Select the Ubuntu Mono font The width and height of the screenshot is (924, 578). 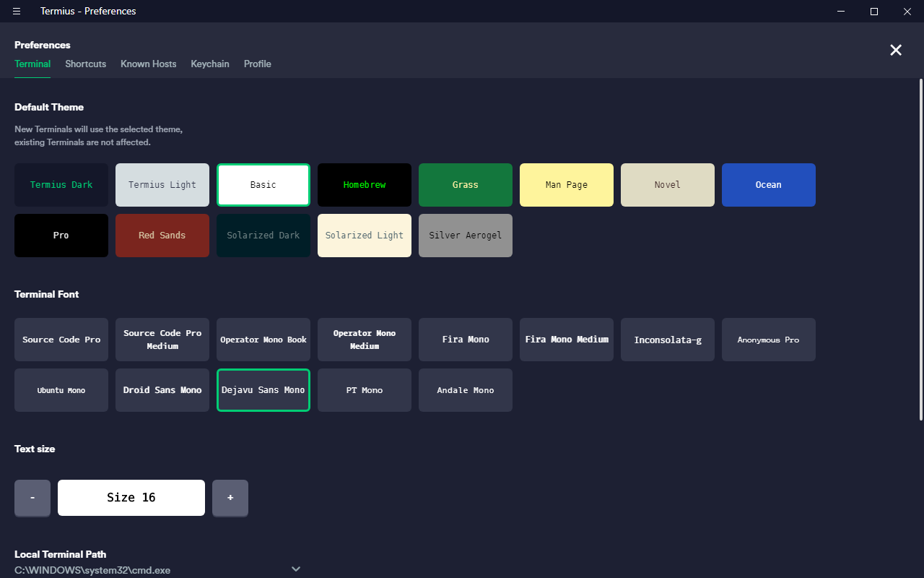click(61, 390)
